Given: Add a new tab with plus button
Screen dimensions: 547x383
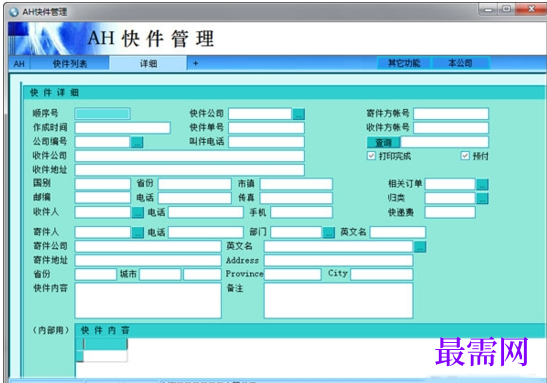Looking at the screenshot, I should (x=196, y=63).
